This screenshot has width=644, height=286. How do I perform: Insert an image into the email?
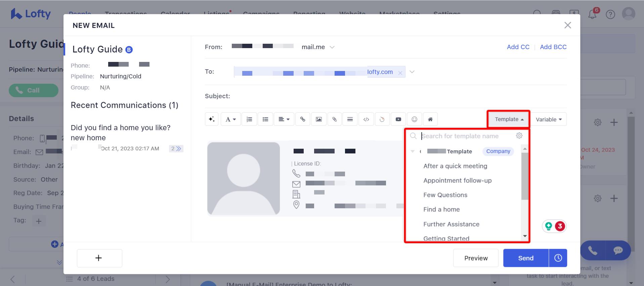(x=319, y=119)
